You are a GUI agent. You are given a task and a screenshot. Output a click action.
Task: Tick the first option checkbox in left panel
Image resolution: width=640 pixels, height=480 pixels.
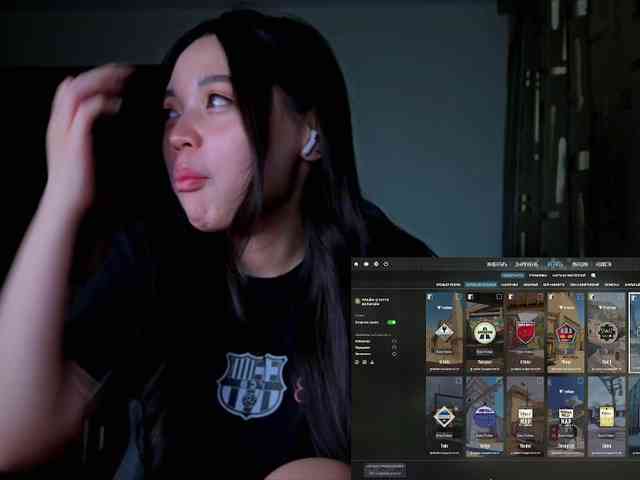pyautogui.click(x=394, y=341)
